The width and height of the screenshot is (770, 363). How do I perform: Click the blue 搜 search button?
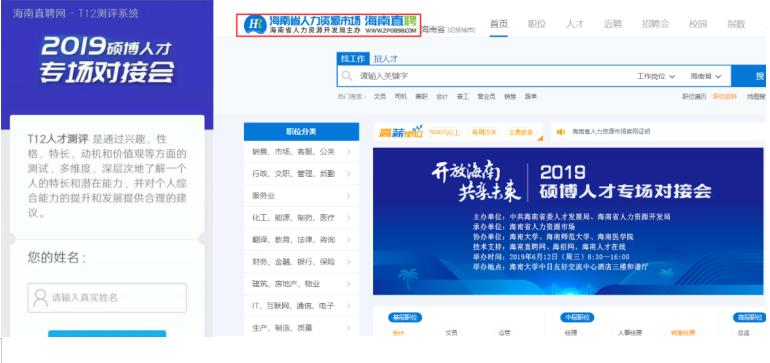pos(750,76)
